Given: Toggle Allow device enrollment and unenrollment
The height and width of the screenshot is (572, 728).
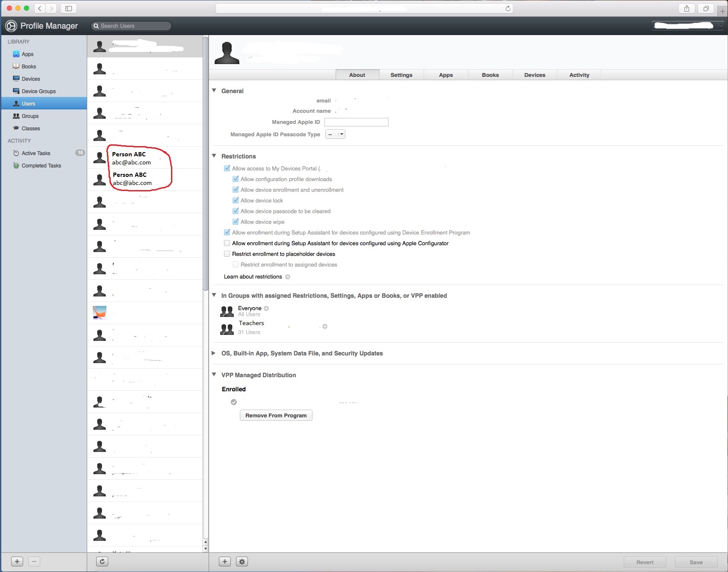Looking at the screenshot, I should click(x=236, y=190).
